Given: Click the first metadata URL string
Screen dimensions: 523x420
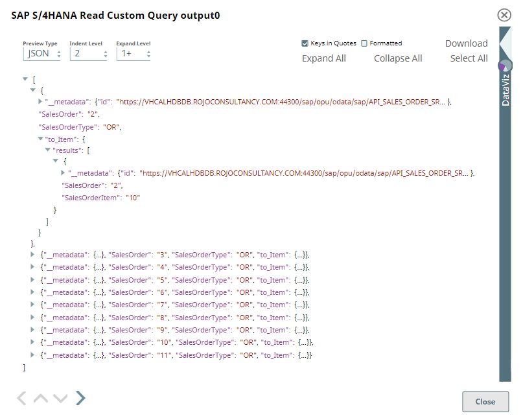Looking at the screenshot, I should (281, 102).
